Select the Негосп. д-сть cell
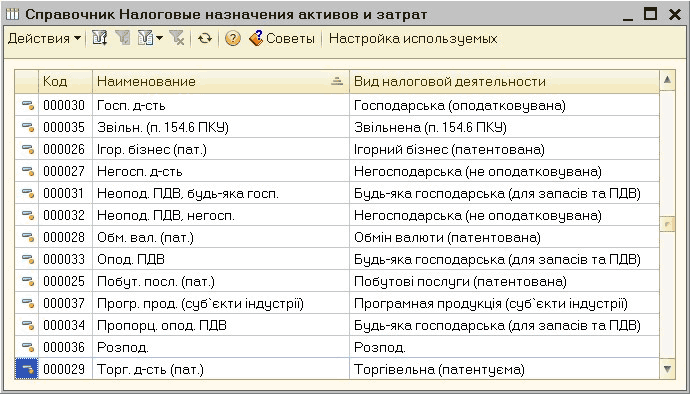The height and width of the screenshot is (394, 690). click(x=221, y=171)
